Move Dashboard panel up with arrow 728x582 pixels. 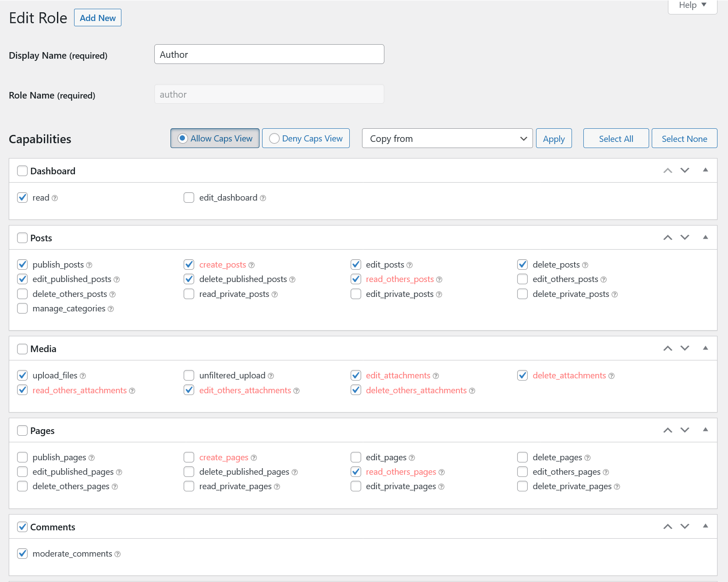668,170
